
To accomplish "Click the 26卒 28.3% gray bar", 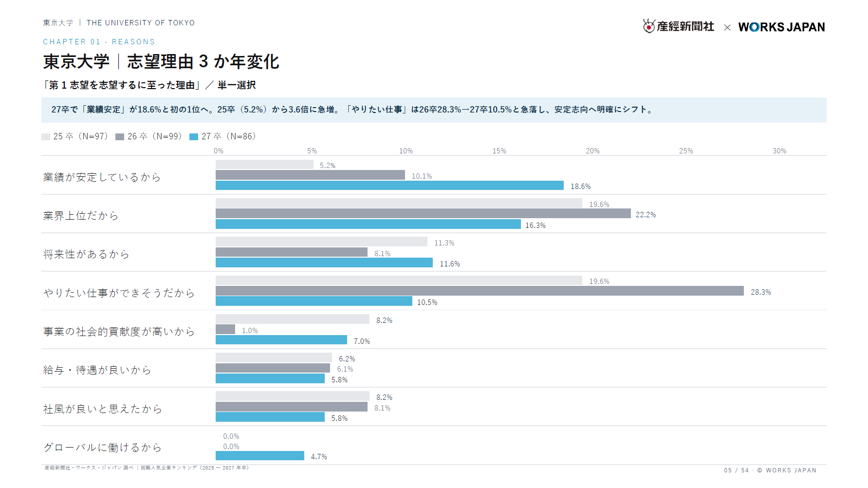I will tap(480, 291).
